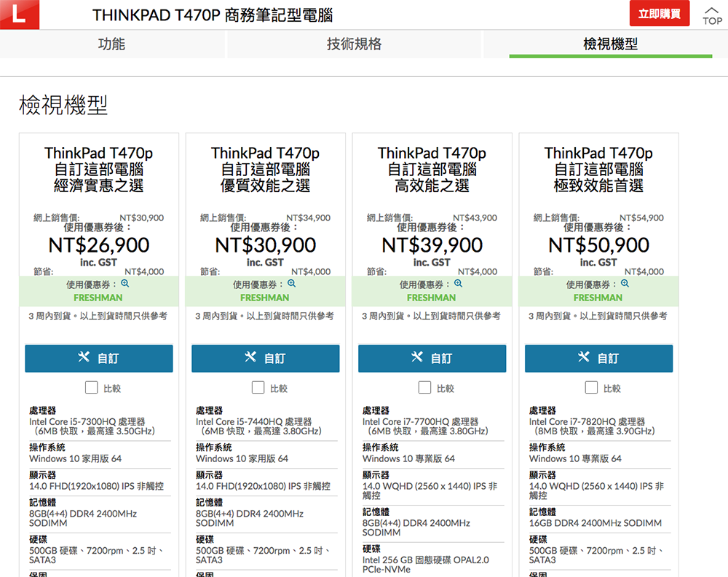Viewport: 728px width, 577px height.
Task: Customize the i5-7300HQ model with 自訂
Action: pyautogui.click(x=99, y=358)
